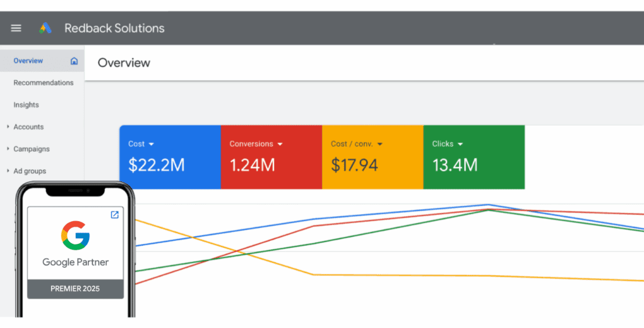Image resolution: width=644 pixels, height=328 pixels.
Task: Open external link icon on Partner badge
Action: pos(114,214)
